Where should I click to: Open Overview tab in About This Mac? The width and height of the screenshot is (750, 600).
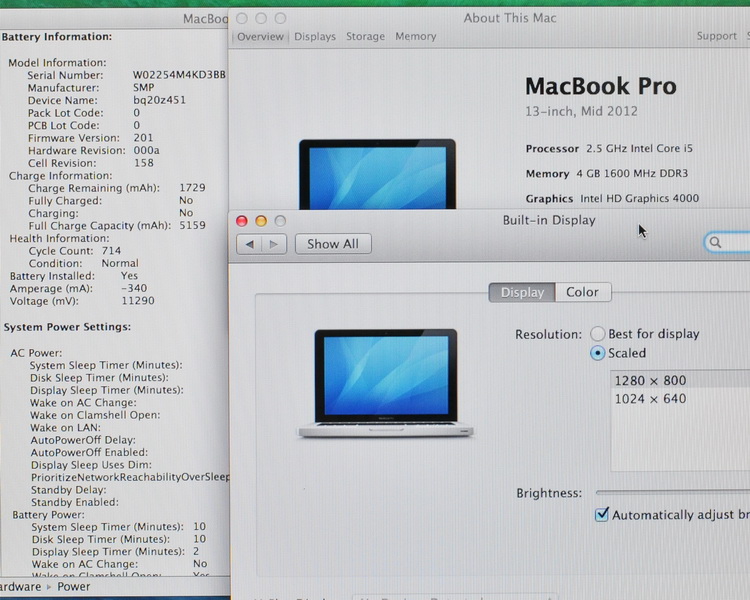point(260,36)
